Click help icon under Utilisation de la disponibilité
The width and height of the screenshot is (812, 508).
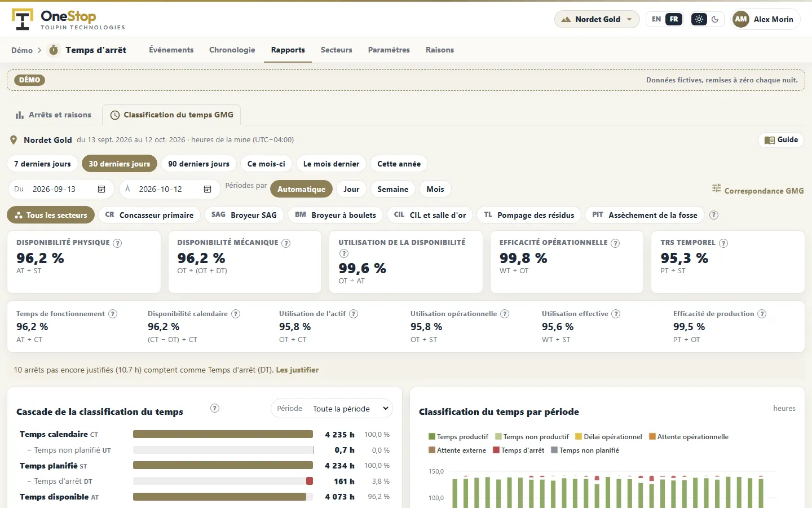344,253
